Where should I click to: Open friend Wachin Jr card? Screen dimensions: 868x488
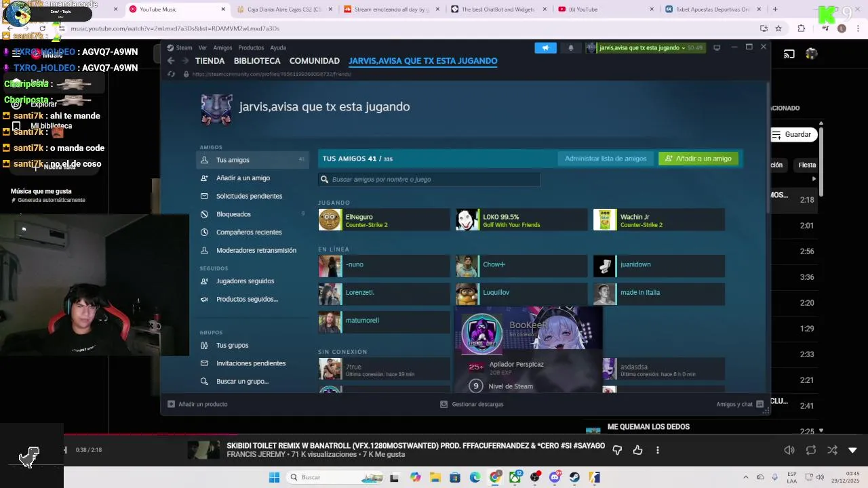coord(659,220)
